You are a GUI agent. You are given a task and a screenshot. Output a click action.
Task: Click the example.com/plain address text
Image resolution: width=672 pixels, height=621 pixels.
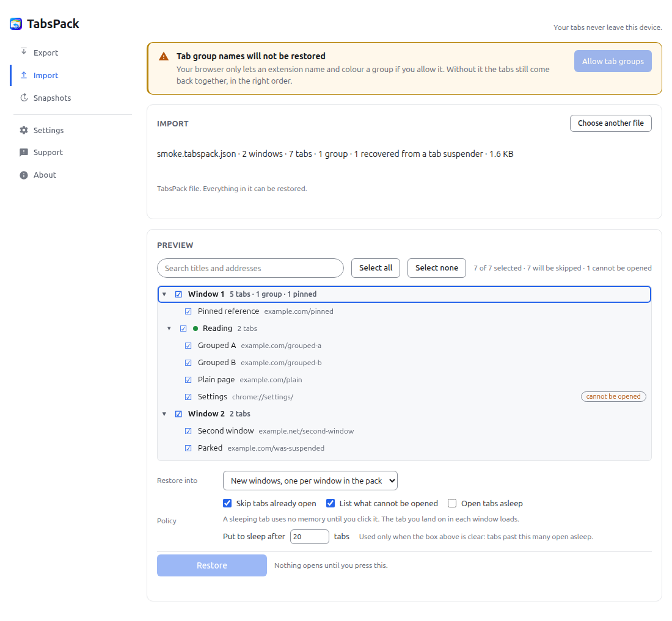click(x=271, y=380)
